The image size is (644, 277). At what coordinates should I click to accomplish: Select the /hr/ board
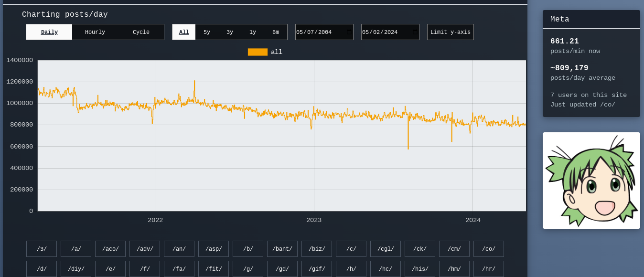489,269
